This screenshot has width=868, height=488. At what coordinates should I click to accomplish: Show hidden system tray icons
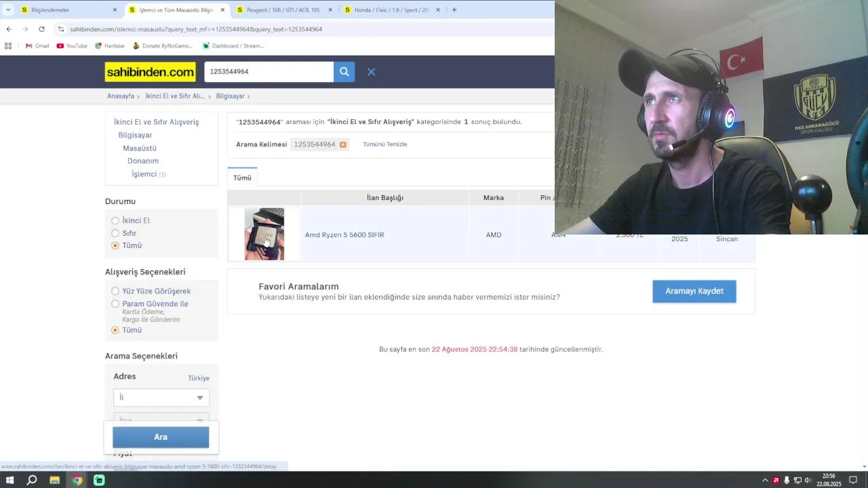click(x=766, y=480)
